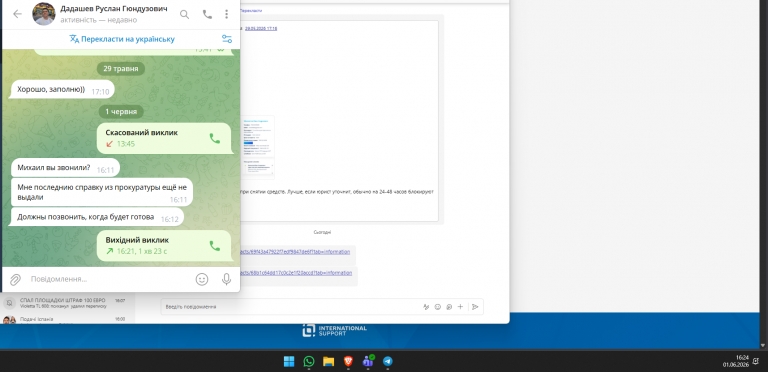This screenshot has height=372, width=768.
Task: Open WhatsApp from the taskbar
Action: tap(309, 362)
